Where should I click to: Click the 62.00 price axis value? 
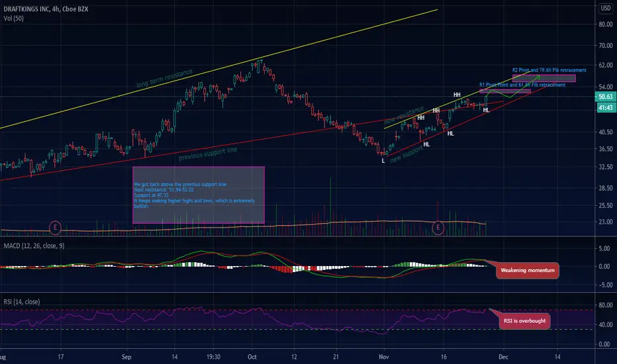click(x=606, y=65)
